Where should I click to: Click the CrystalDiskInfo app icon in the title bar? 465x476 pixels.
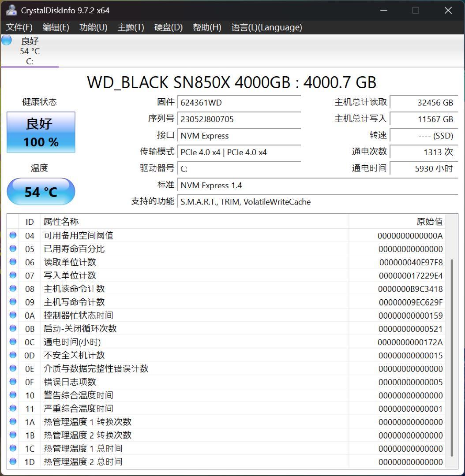click(x=11, y=10)
